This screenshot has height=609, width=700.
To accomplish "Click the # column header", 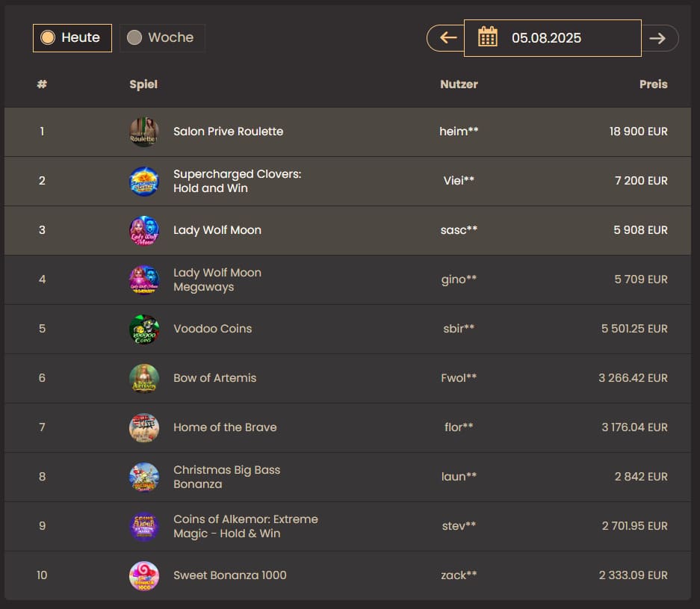I will click(x=42, y=84).
